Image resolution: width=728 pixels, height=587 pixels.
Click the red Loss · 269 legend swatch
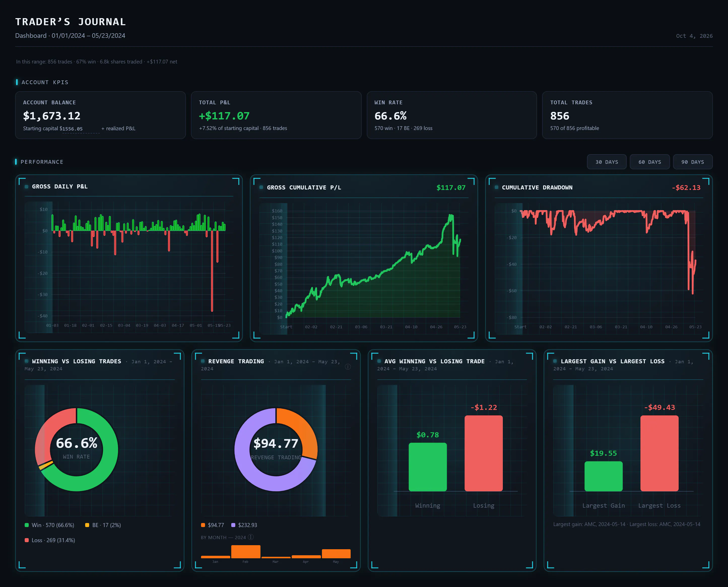pos(27,540)
